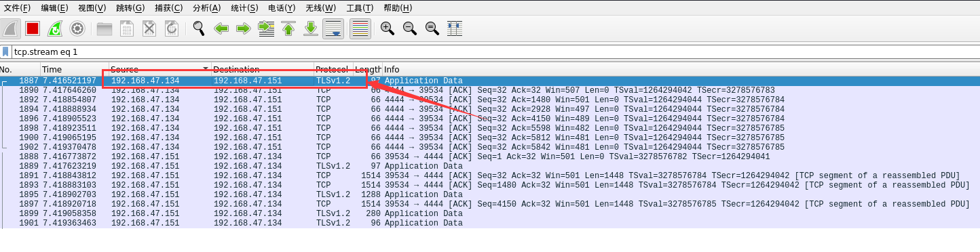The height and width of the screenshot is (252, 980).
Task: Restart the current capture with the green fin
Action: tap(55, 28)
